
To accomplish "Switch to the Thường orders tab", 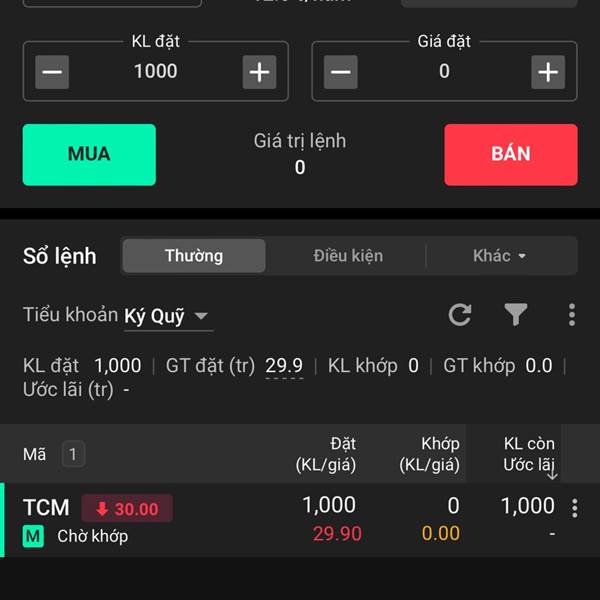I will 194,256.
